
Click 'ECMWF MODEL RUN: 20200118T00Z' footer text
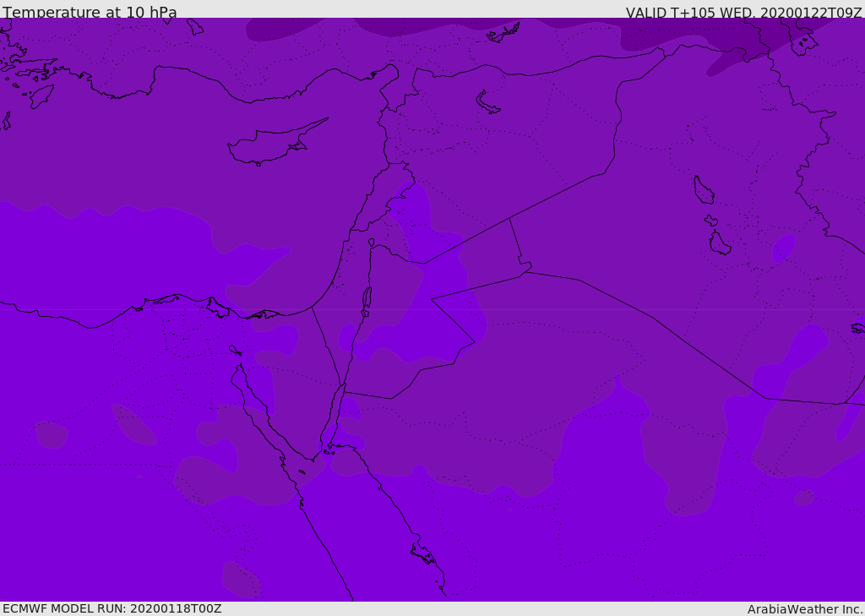pyautogui.click(x=112, y=608)
